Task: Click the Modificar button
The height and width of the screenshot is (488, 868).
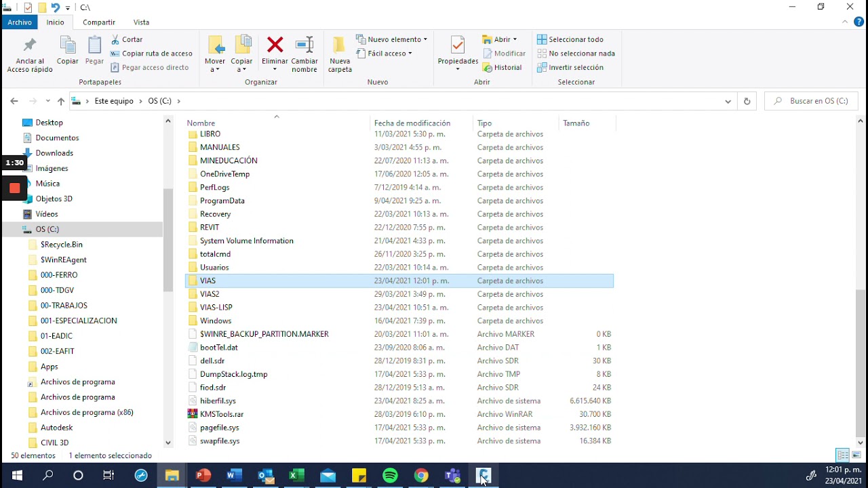Action: point(504,54)
